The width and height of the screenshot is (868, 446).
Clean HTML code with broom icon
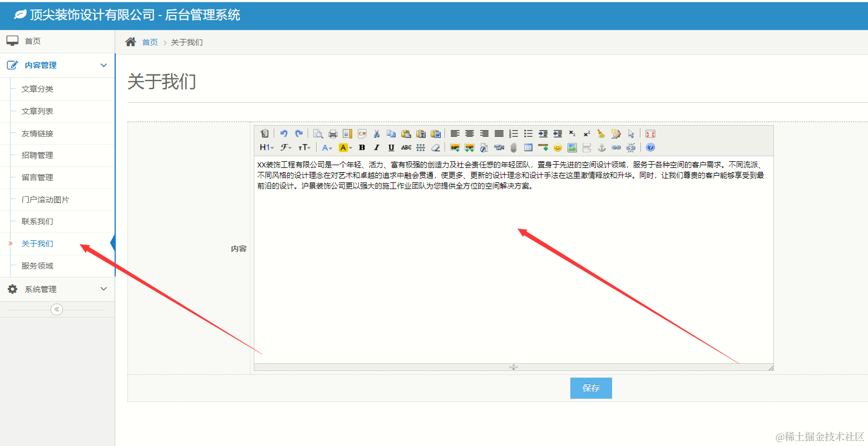601,133
